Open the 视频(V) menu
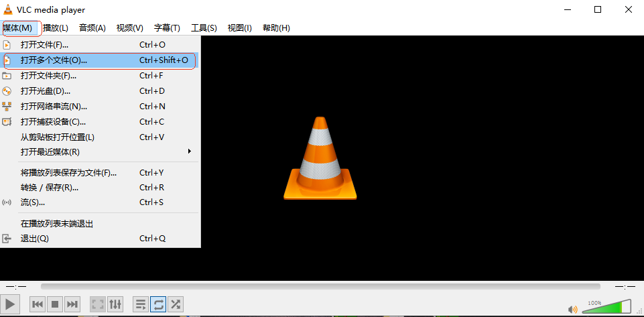Image resolution: width=644 pixels, height=317 pixels. coord(130,28)
